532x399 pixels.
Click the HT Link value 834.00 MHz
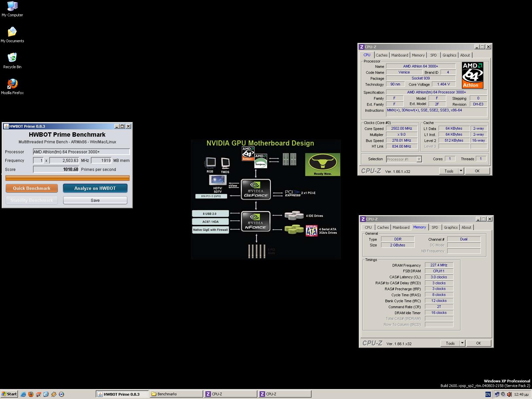click(402, 146)
